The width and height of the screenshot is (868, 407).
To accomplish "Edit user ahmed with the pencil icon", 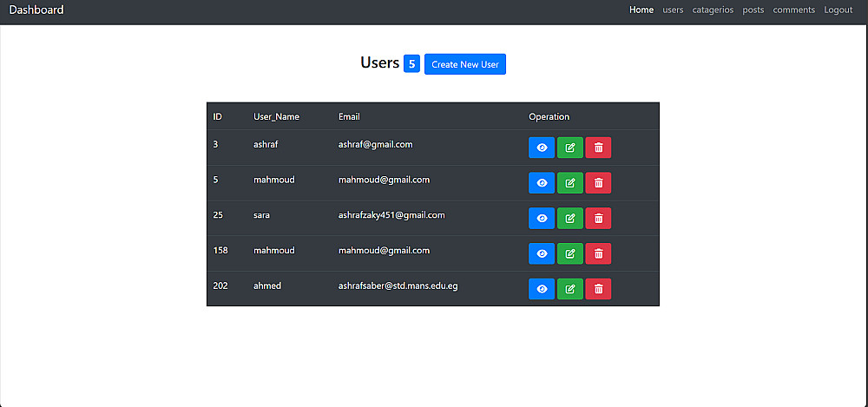I will 569,289.
